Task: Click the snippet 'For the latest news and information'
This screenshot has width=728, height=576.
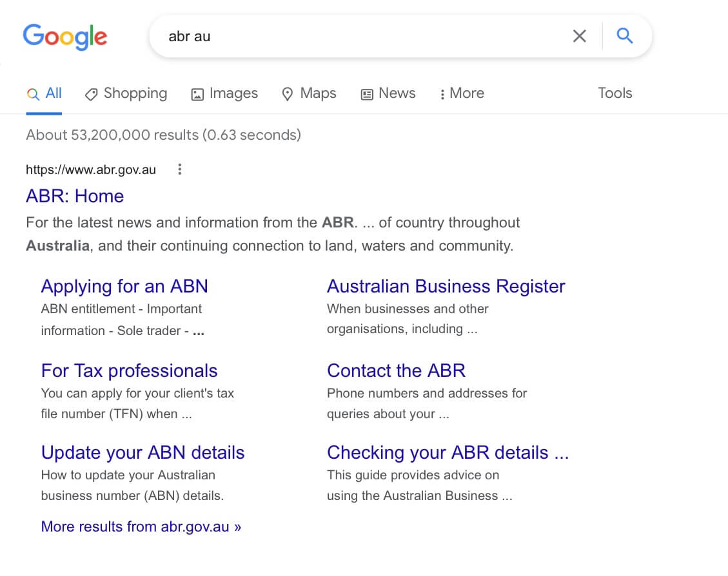Action: coord(273,235)
